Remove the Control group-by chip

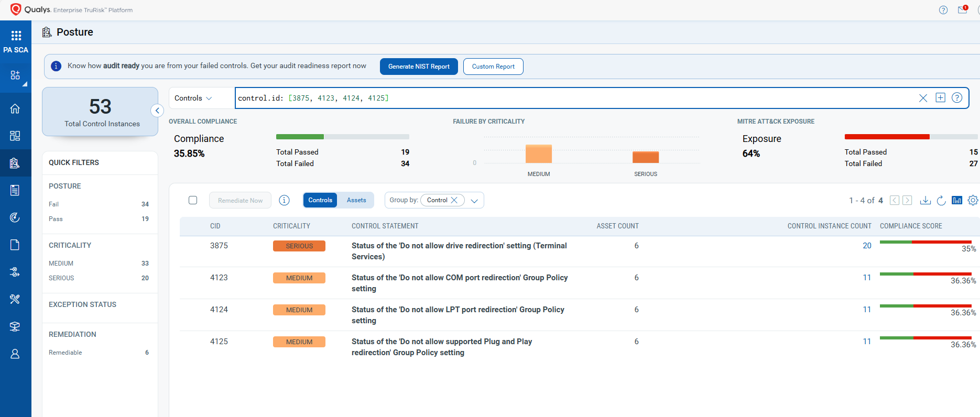454,200
